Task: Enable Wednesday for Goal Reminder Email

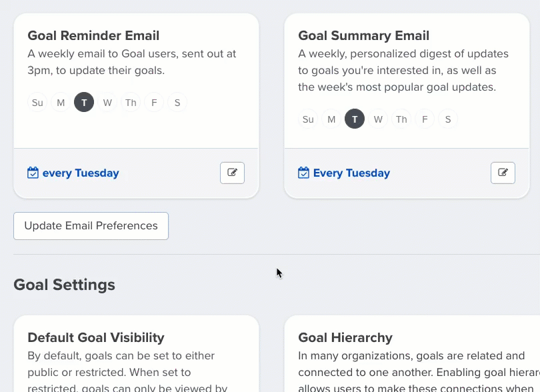Action: pyautogui.click(x=107, y=102)
